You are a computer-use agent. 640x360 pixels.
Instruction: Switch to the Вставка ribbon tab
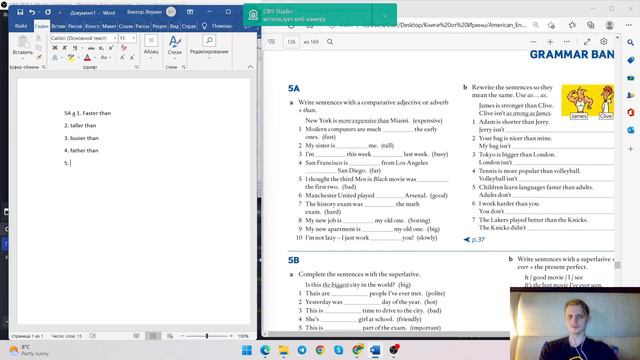58,26
